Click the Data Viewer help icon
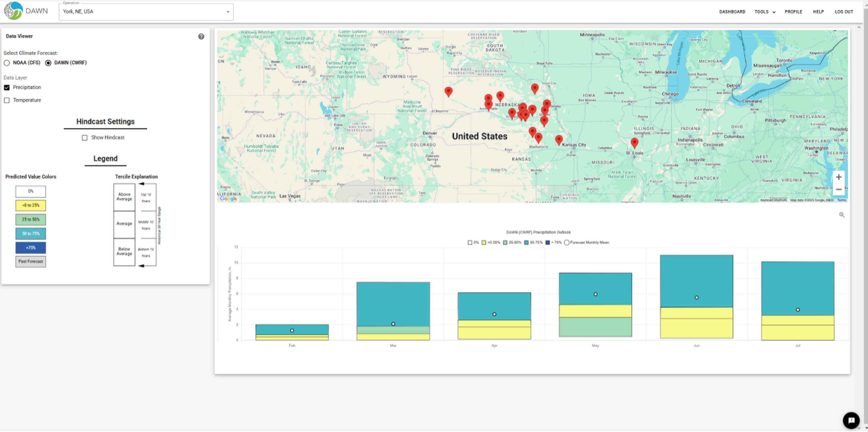 [201, 37]
